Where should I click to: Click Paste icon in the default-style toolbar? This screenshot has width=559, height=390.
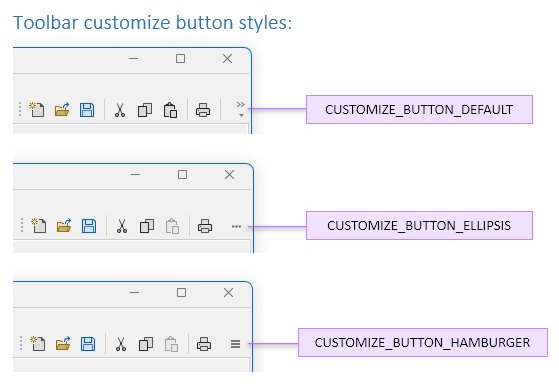170,110
